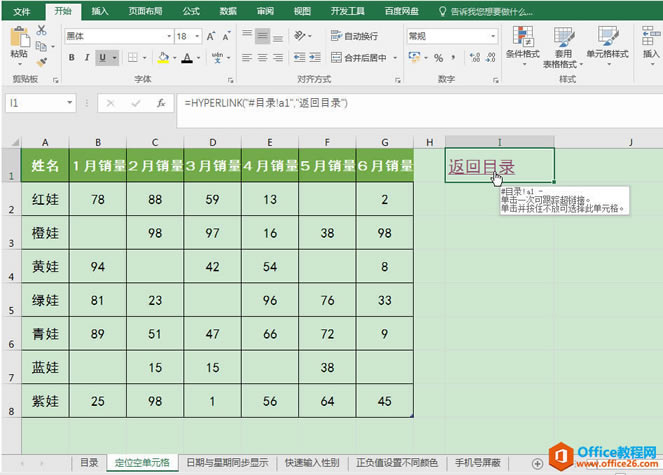This screenshot has width=663, height=475.
Task: Toggle underline formatting
Action: coord(102,58)
